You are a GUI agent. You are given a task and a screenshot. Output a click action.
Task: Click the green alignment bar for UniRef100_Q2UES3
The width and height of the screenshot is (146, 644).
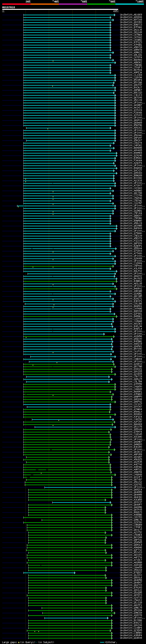[x=69, y=364]
